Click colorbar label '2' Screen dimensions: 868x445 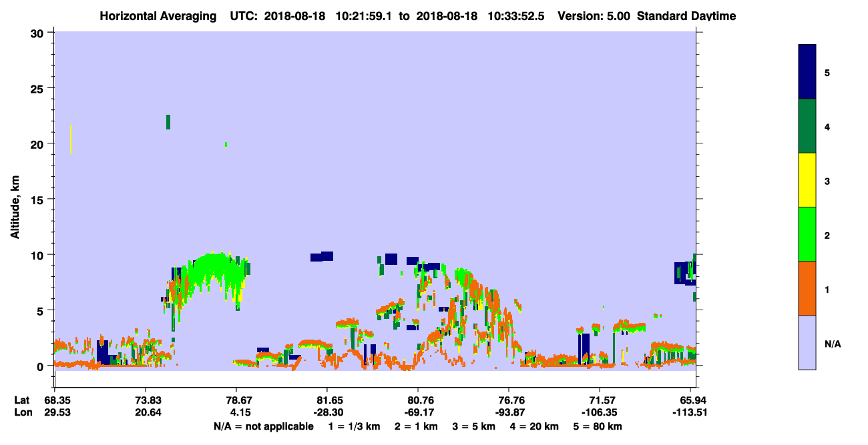pyautogui.click(x=827, y=236)
